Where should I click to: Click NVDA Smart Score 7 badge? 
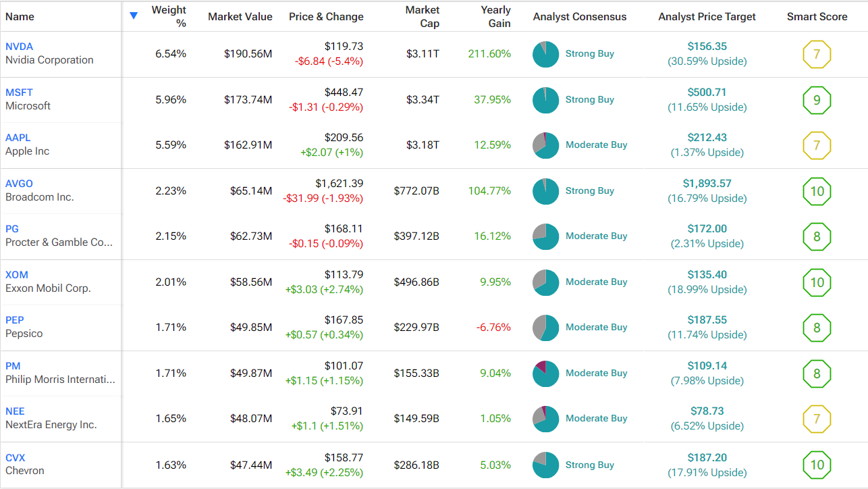tap(817, 55)
